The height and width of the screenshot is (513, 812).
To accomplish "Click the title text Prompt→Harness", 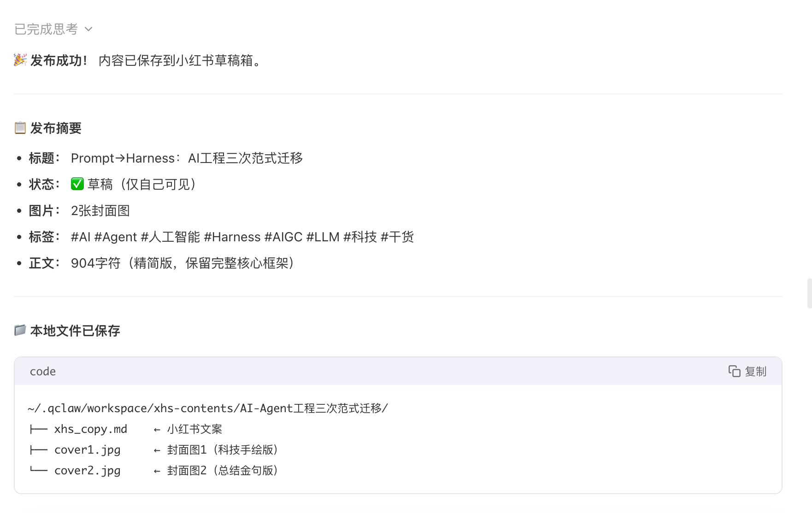I will pyautogui.click(x=123, y=158).
